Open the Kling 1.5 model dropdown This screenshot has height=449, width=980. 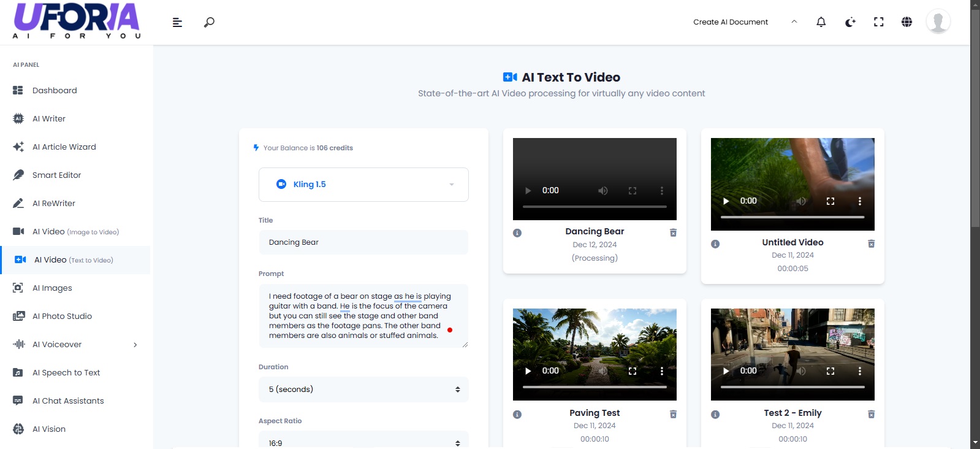(x=363, y=184)
